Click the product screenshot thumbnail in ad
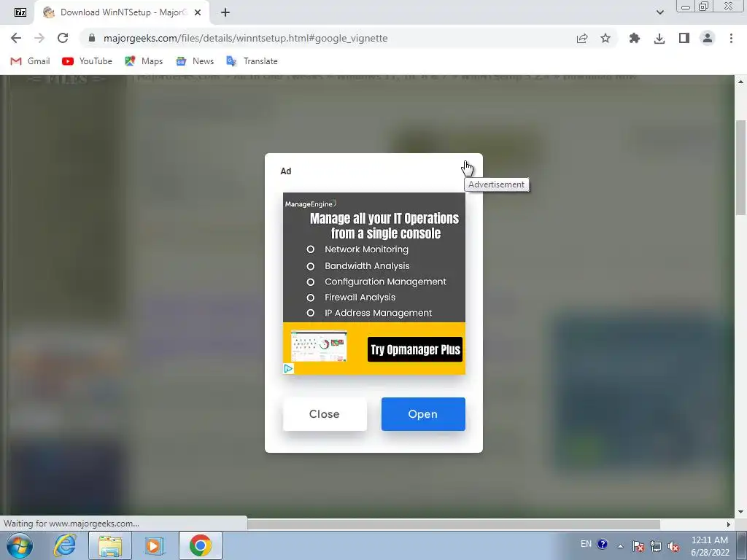Image resolution: width=747 pixels, height=560 pixels. pyautogui.click(x=319, y=346)
